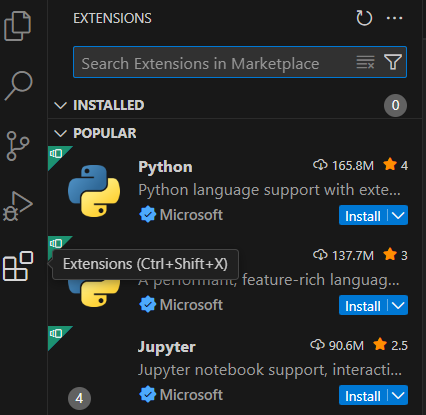Install the Jupyter extension
This screenshot has height=415, width=426.
[x=363, y=396]
